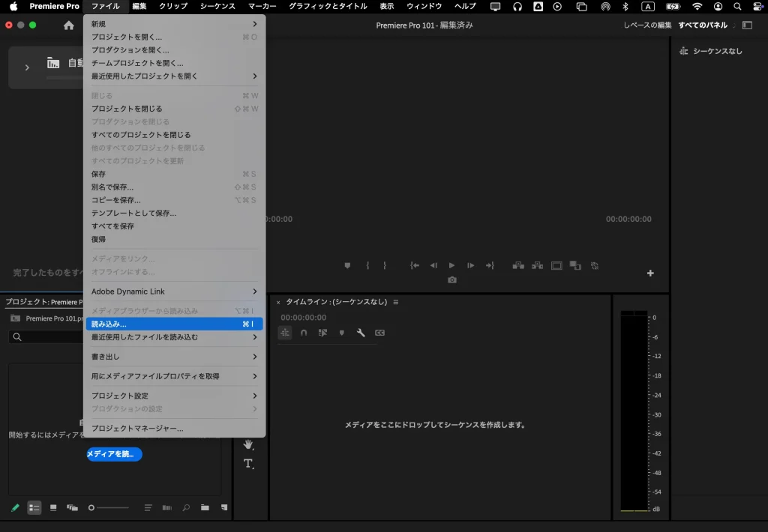Click the Export Frame camera icon
Image resolution: width=768 pixels, height=532 pixels.
[451, 279]
